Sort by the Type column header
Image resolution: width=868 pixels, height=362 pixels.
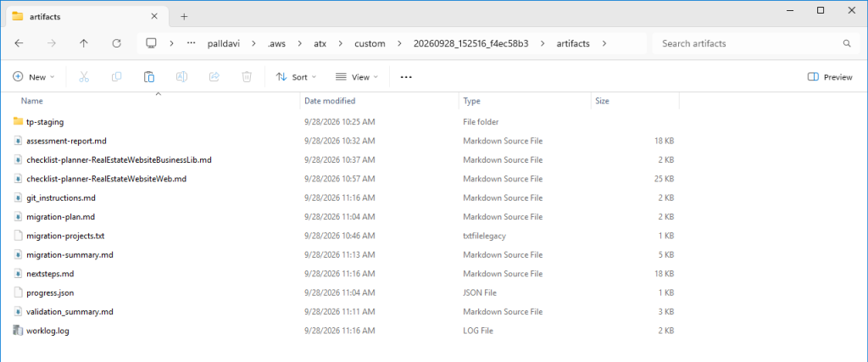(471, 101)
